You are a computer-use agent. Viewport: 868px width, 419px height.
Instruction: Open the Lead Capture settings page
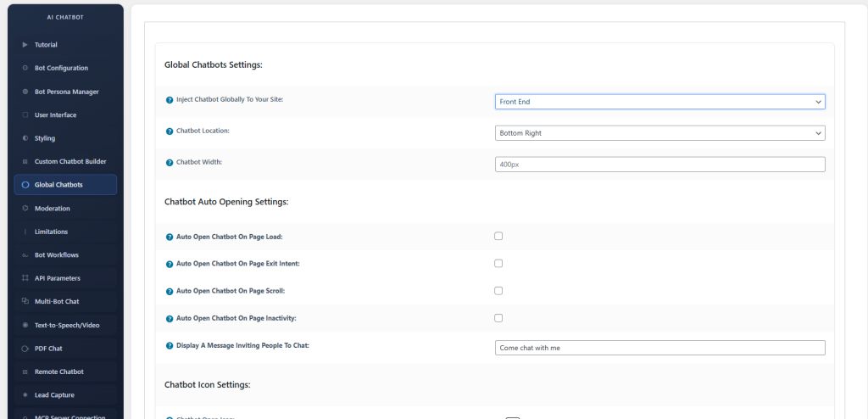coord(54,394)
